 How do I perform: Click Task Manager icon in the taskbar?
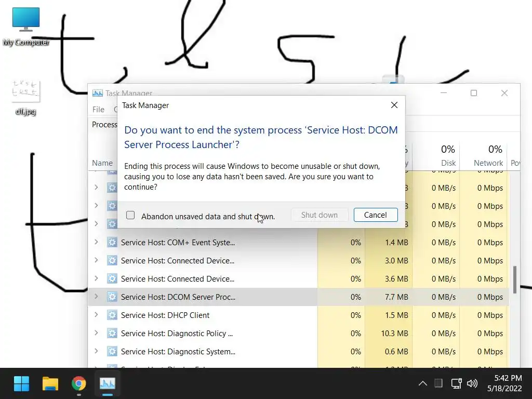pos(107,384)
